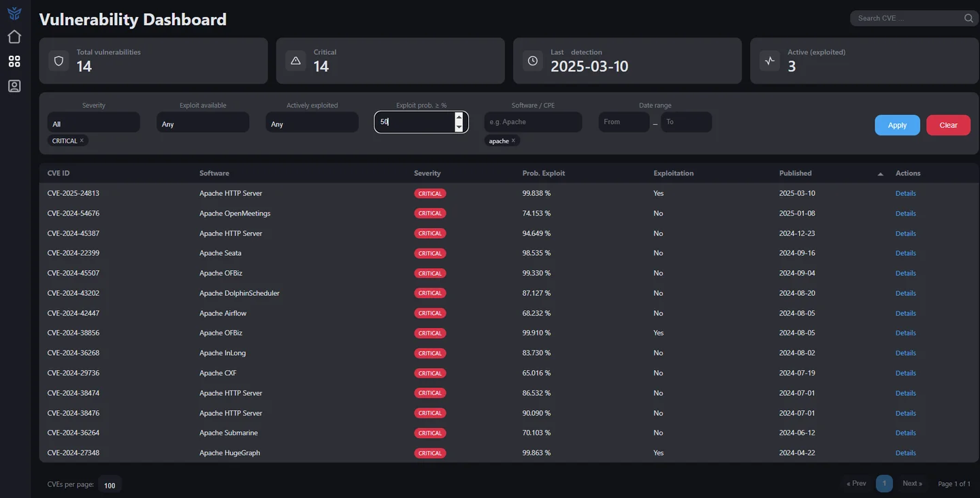Sort by CVE ID column header
The height and width of the screenshot is (498, 980).
(59, 173)
